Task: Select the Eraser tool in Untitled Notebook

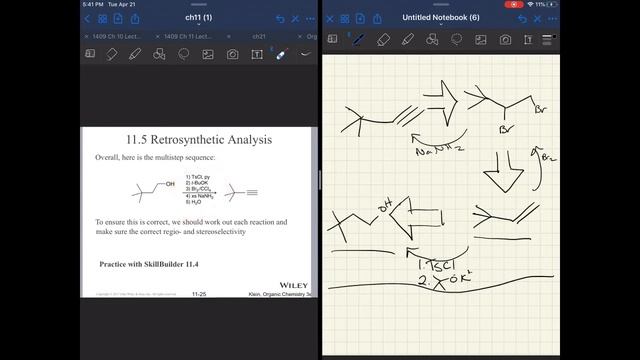Action: 383,39
